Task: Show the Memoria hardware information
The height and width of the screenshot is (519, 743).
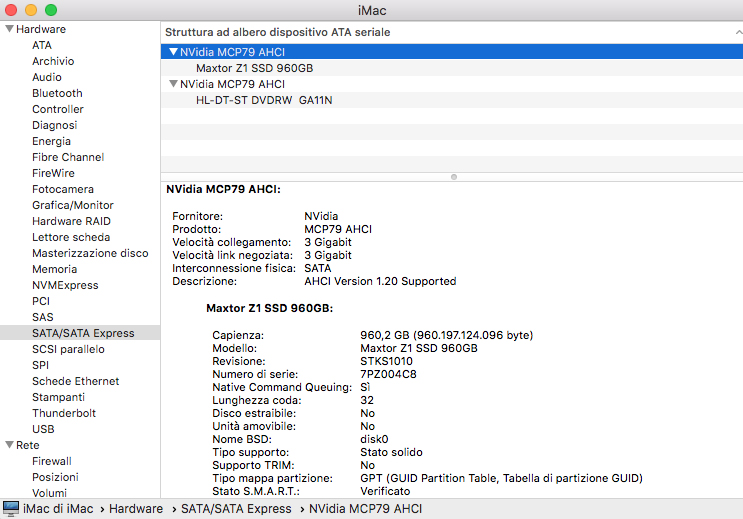Action: click(x=54, y=269)
